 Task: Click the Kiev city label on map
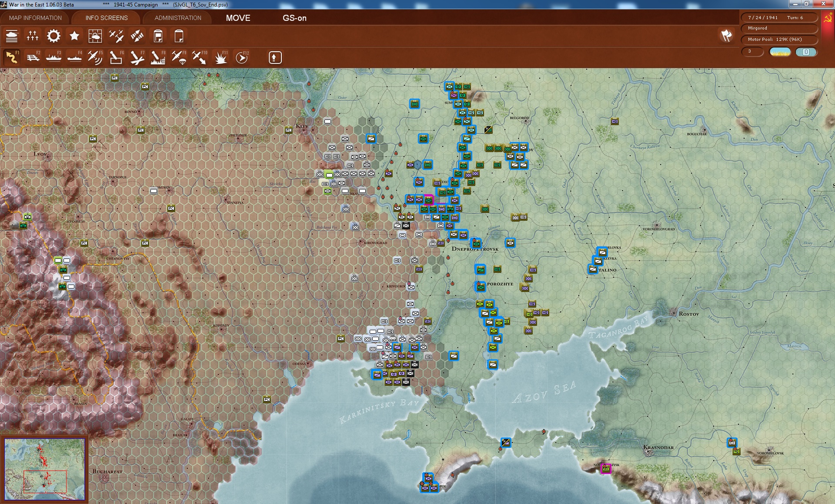302,126
